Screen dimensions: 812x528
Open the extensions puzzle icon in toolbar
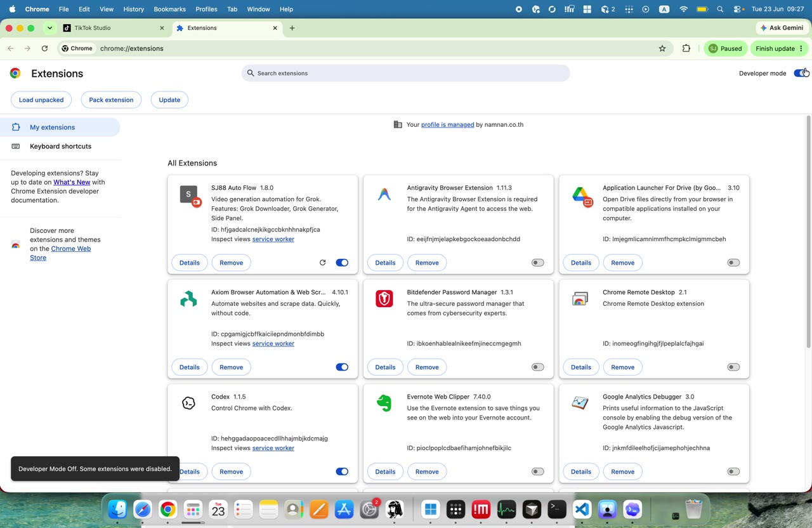coord(686,48)
